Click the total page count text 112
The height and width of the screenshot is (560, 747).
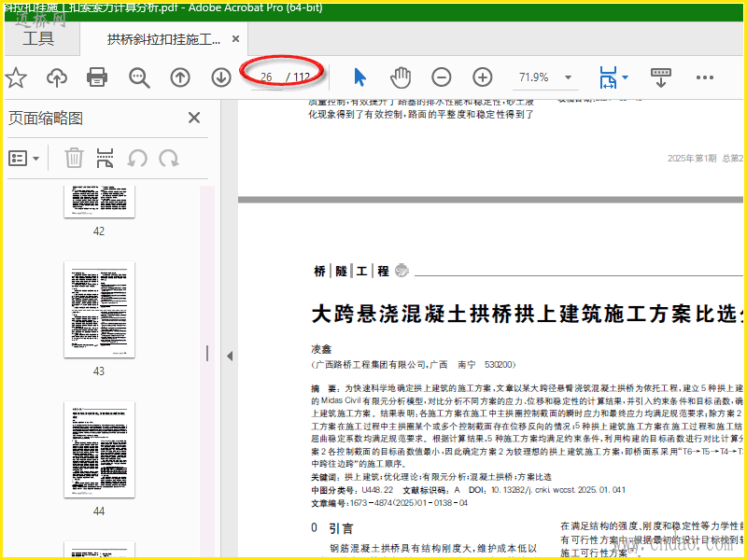pyautogui.click(x=302, y=77)
